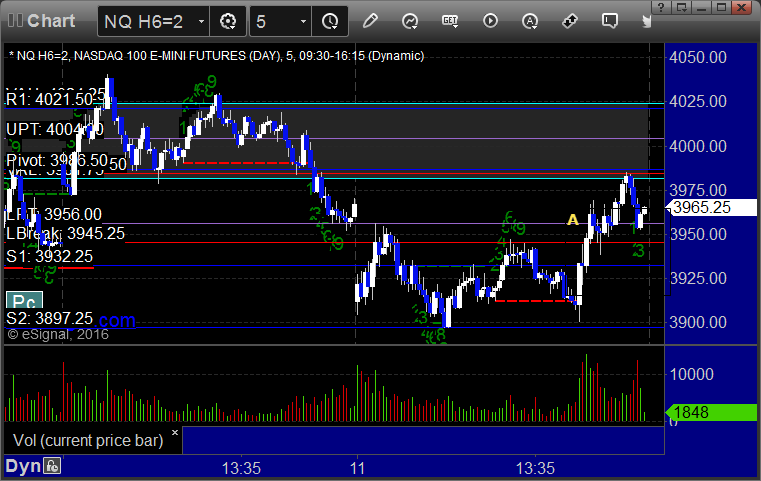
Task: Click the volume value marker 1848
Action: pyautogui.click(x=711, y=413)
